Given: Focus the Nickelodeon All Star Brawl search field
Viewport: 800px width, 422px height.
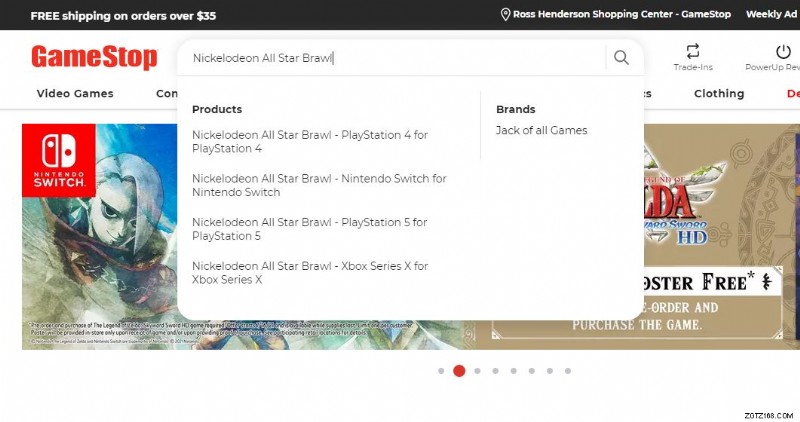Looking at the screenshot, I should point(390,58).
